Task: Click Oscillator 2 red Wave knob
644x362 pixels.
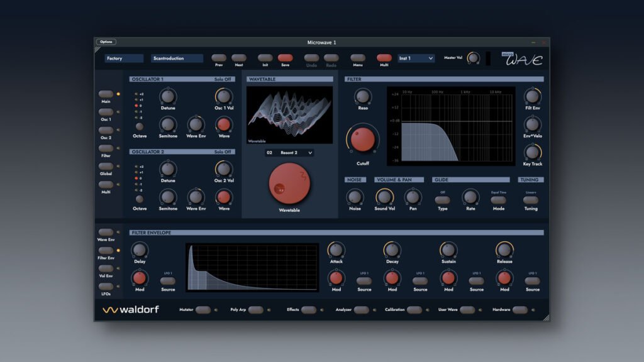Action: click(224, 197)
